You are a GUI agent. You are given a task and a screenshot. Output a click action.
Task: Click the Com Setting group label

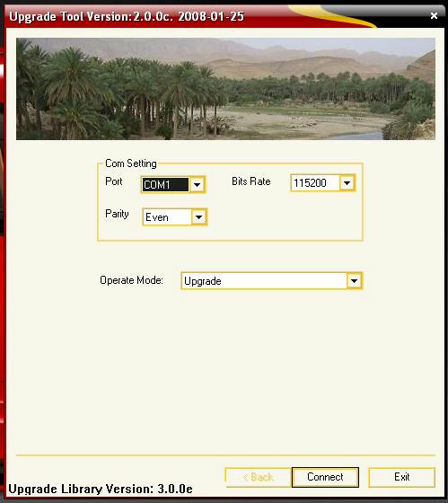pyautogui.click(x=131, y=163)
